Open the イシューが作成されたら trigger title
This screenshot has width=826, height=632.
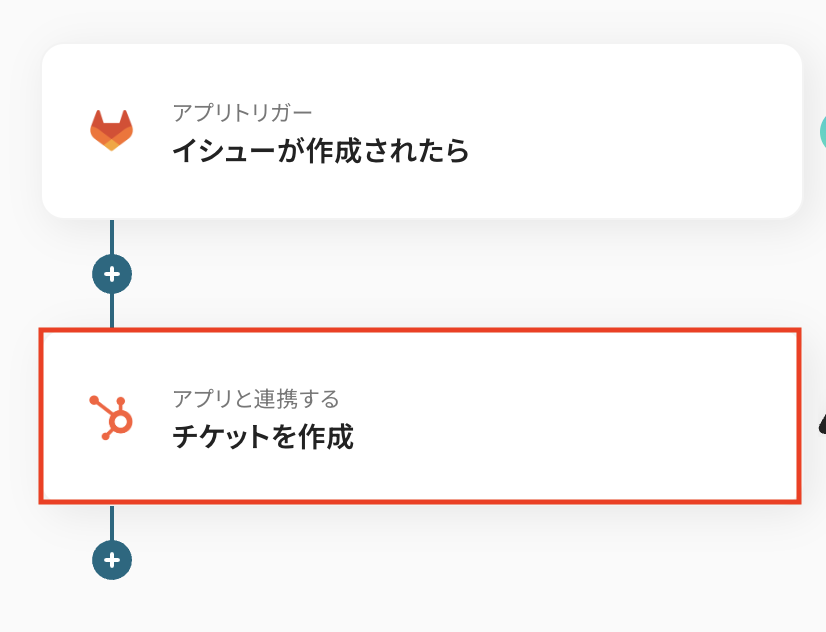[320, 151]
